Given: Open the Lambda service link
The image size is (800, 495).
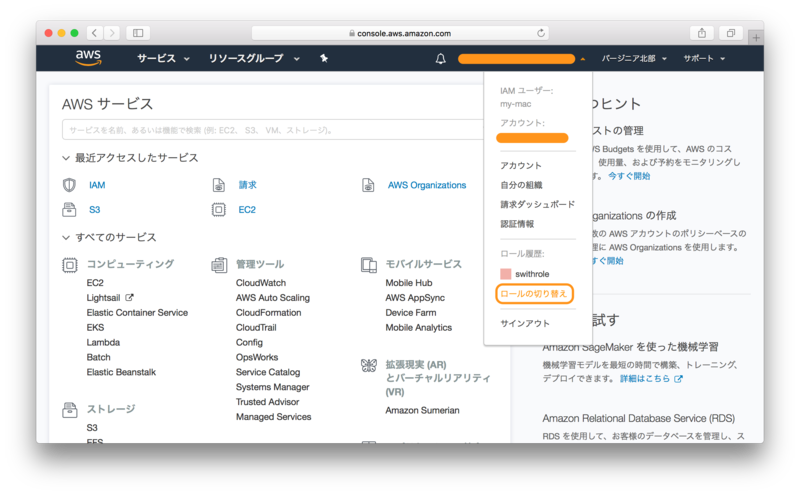Looking at the screenshot, I should [x=103, y=342].
